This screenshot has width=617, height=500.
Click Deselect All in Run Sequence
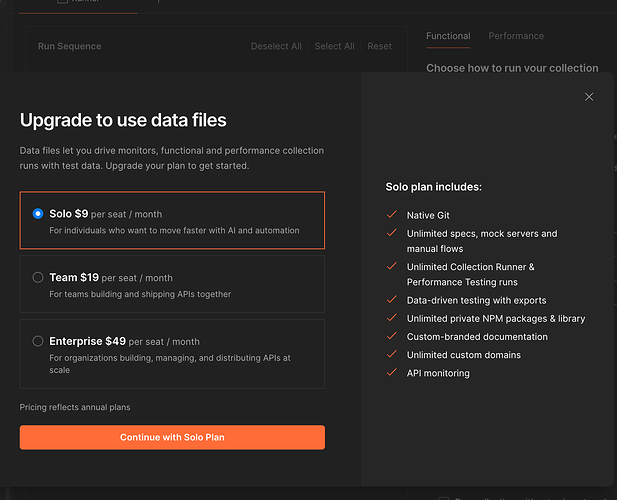tap(276, 46)
